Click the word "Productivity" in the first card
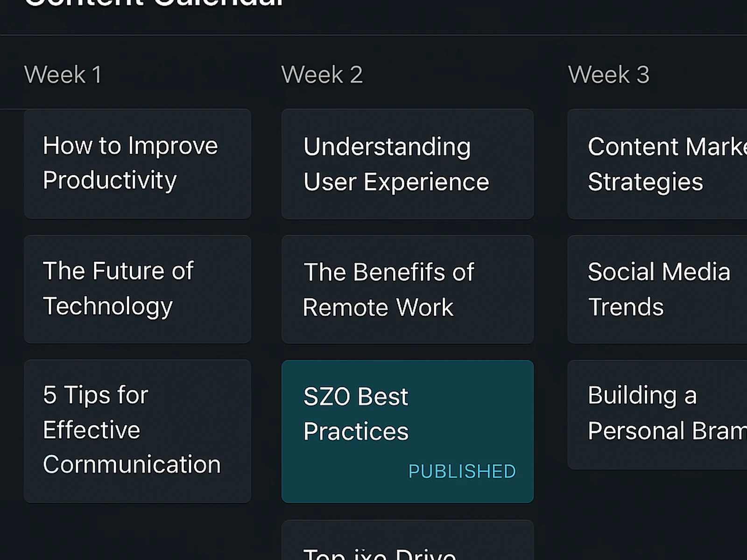Screen dimensions: 747x560 tap(110, 181)
